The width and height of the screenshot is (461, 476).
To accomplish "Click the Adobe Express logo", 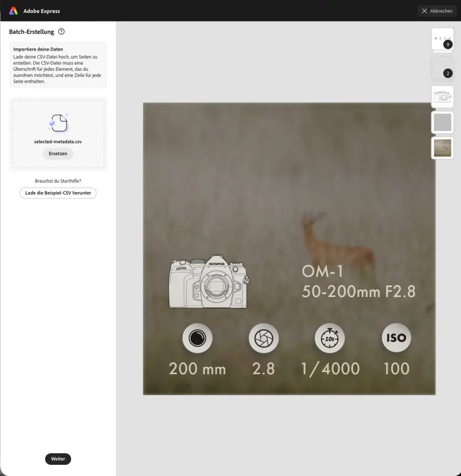I will [13, 10].
